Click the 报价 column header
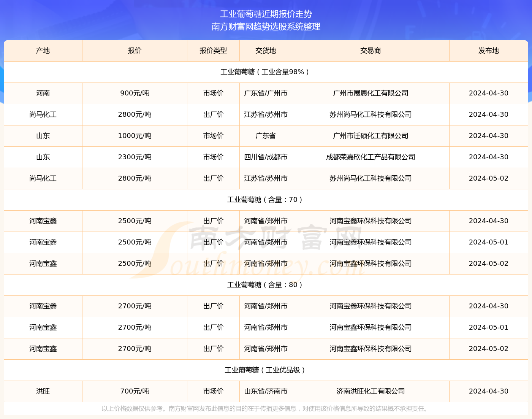 [x=135, y=51]
